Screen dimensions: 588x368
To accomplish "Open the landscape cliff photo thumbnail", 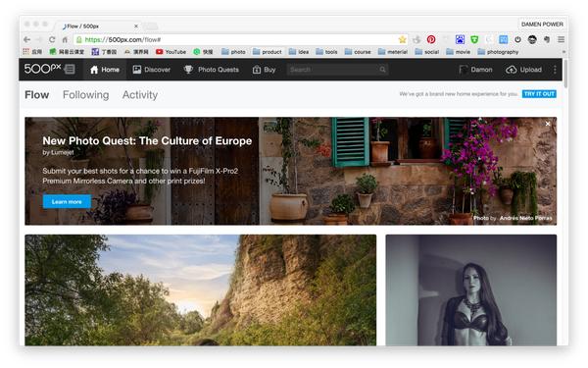I will click(x=201, y=289).
